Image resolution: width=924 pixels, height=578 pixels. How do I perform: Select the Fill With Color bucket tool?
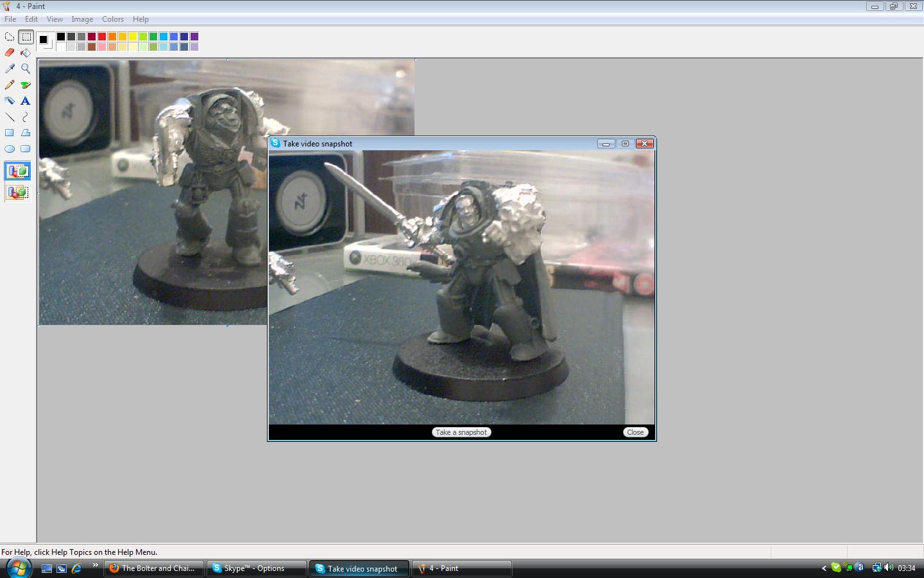point(26,53)
